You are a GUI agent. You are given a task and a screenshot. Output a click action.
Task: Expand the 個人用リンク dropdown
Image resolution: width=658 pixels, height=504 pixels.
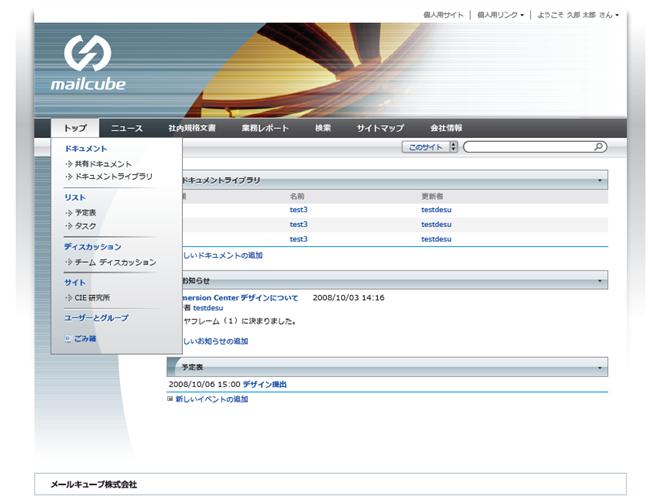coord(500,15)
